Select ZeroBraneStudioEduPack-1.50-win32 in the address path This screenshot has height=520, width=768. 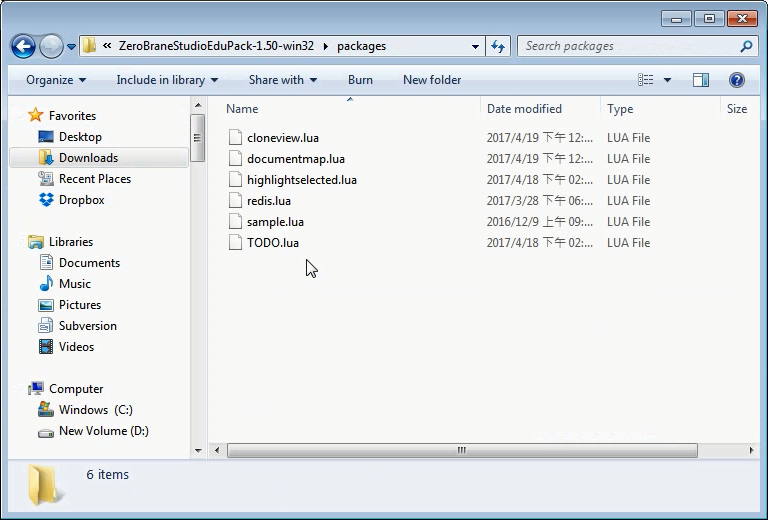click(x=216, y=46)
